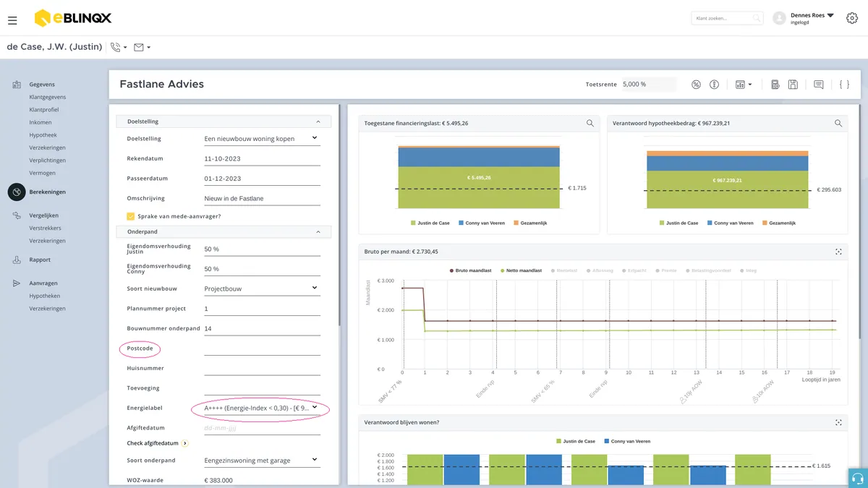Viewport: 868px width, 488px height.
Task: Enable the Erfpacht series in legend
Action: [x=636, y=270]
